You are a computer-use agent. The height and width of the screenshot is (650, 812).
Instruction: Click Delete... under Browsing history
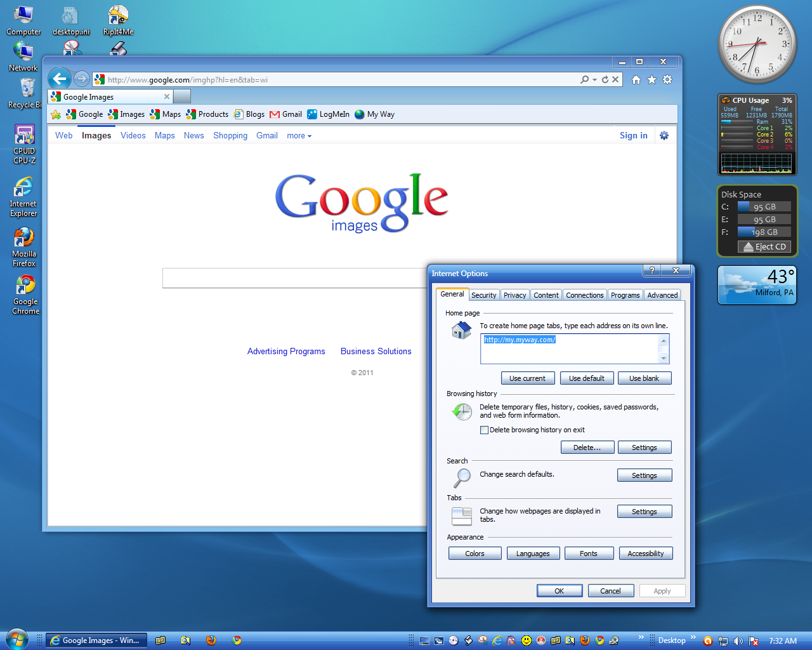click(587, 448)
